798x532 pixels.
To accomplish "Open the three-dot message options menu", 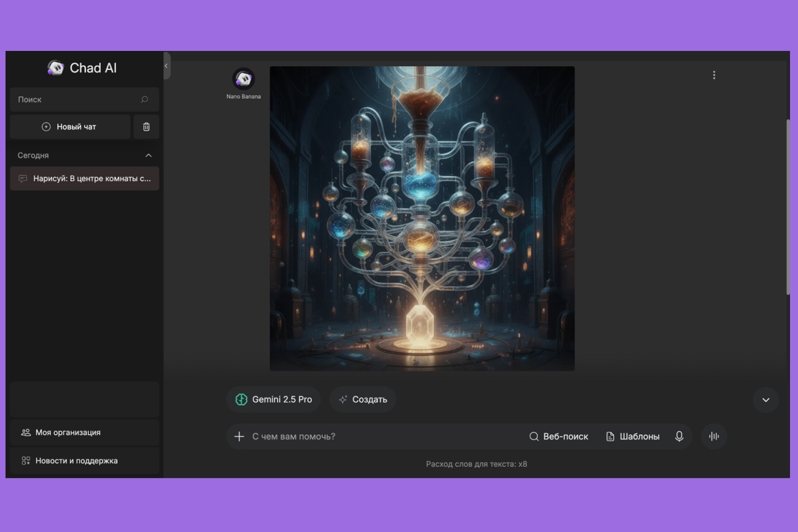I will point(714,75).
